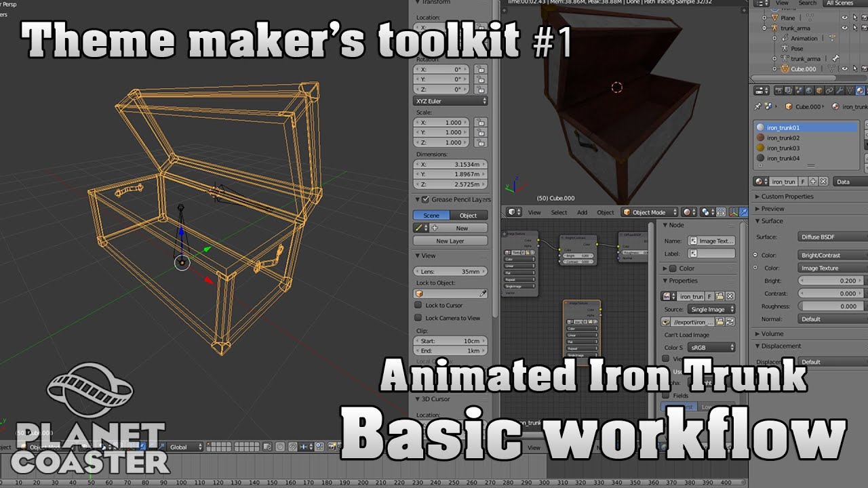Click the reload image icon
The image size is (868, 488).
click(730, 322)
